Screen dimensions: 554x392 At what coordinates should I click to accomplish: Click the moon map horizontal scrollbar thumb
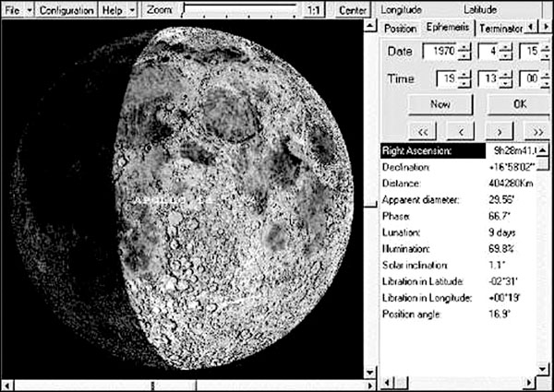[x=175, y=386]
